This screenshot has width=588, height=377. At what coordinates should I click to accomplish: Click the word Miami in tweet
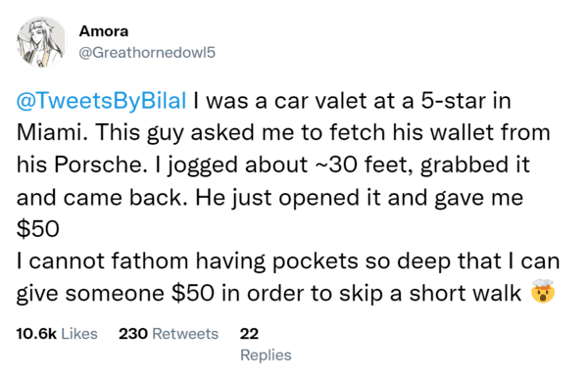pyautogui.click(x=53, y=132)
